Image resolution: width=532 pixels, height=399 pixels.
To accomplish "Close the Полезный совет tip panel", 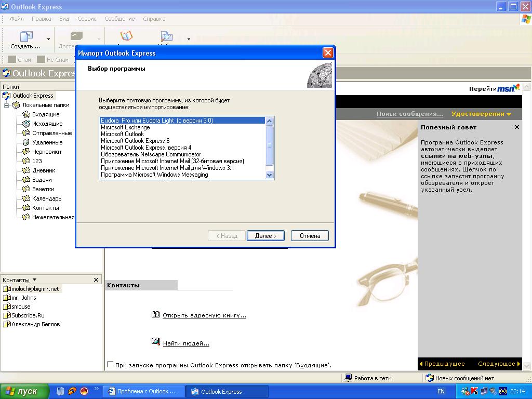I will click(x=516, y=127).
